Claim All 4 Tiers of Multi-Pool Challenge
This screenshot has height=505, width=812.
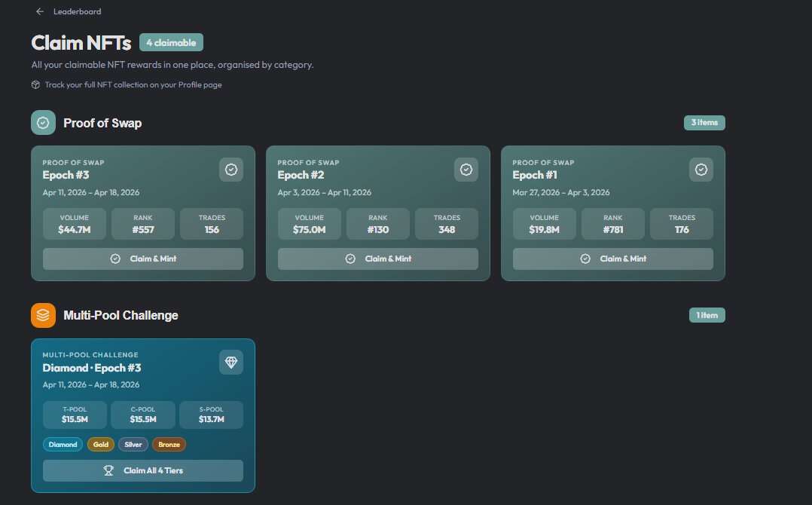point(143,470)
